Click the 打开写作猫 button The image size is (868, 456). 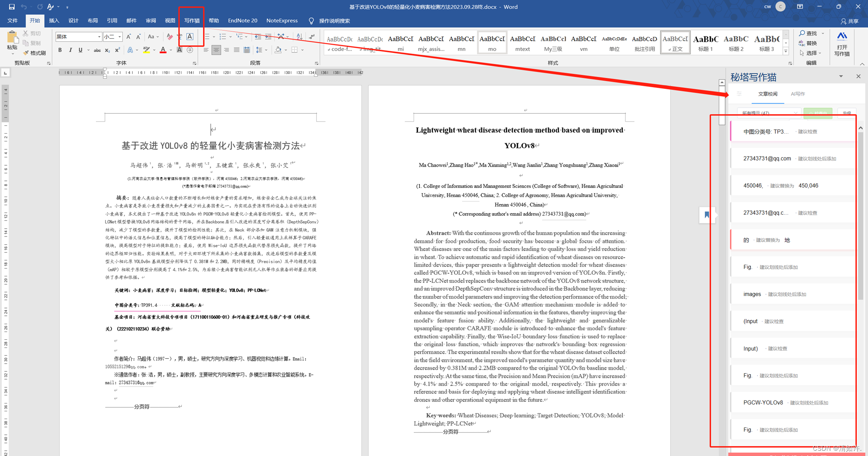(842, 44)
